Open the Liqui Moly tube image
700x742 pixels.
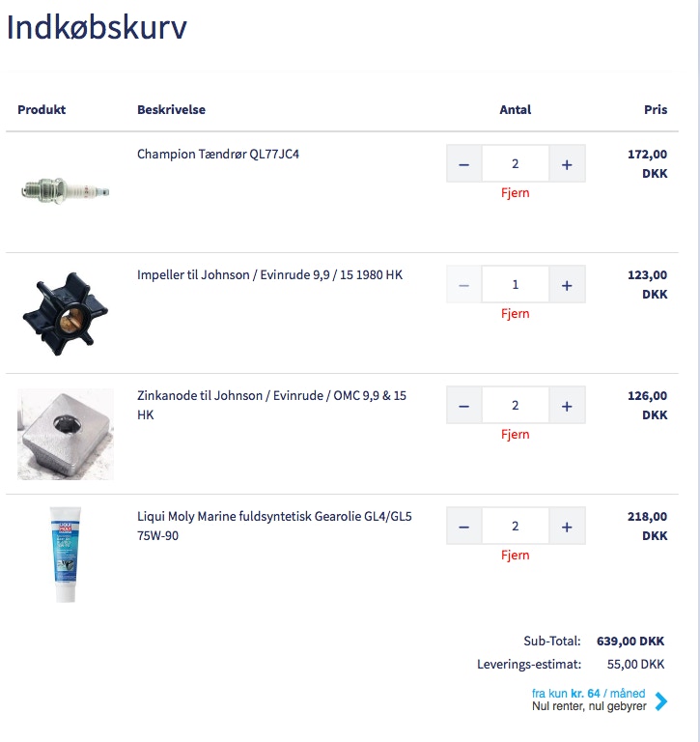coord(65,555)
